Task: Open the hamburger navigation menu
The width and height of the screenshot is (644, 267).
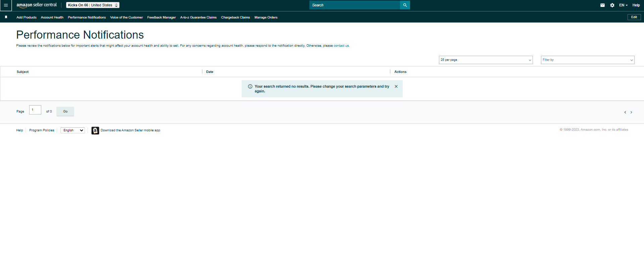Action: tap(6, 5)
